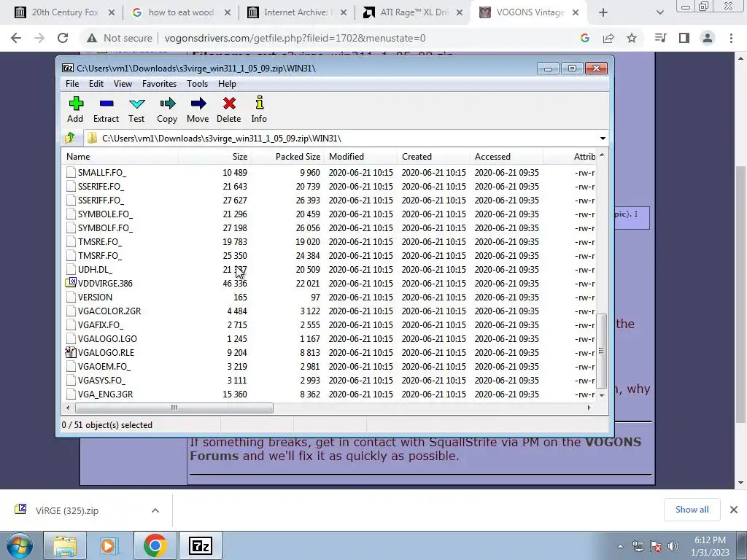Show hidden system tray icons arrow

tap(621, 547)
